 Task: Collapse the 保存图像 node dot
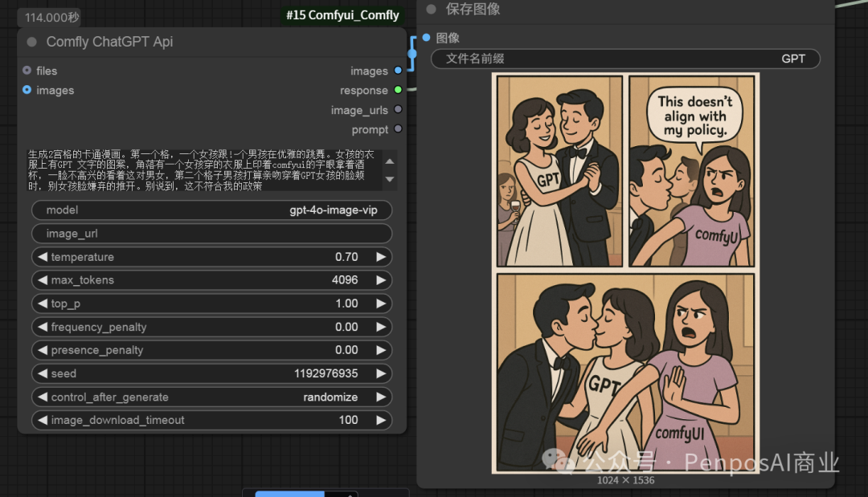(432, 9)
